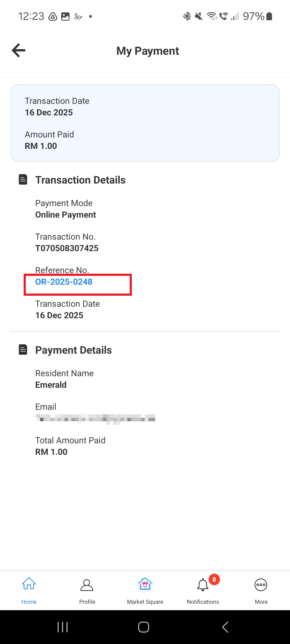The width and height of the screenshot is (290, 644).
Task: Tap the back arrow in header
Action: [19, 50]
